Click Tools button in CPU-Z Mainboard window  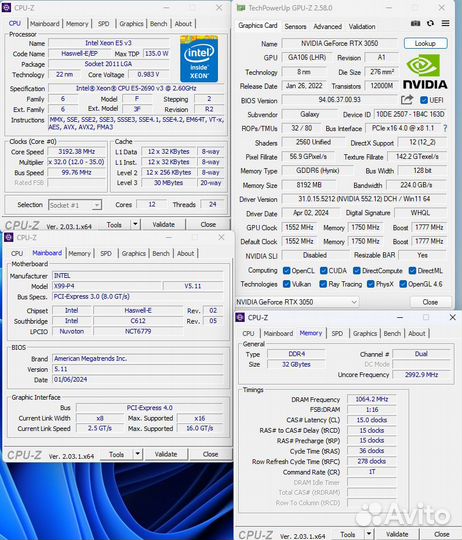(x=116, y=454)
